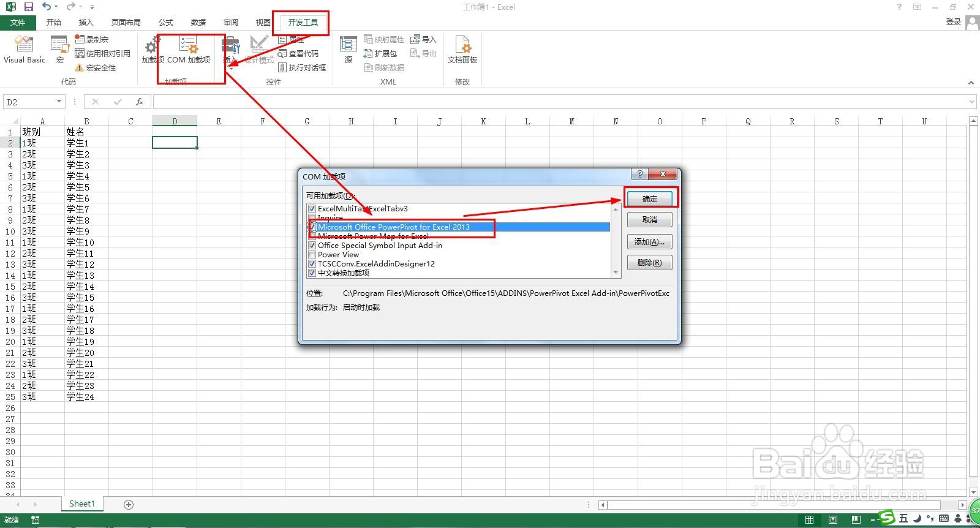Image resolution: width=980 pixels, height=528 pixels.
Task: Open the Visual Basic editor
Action: 24,50
